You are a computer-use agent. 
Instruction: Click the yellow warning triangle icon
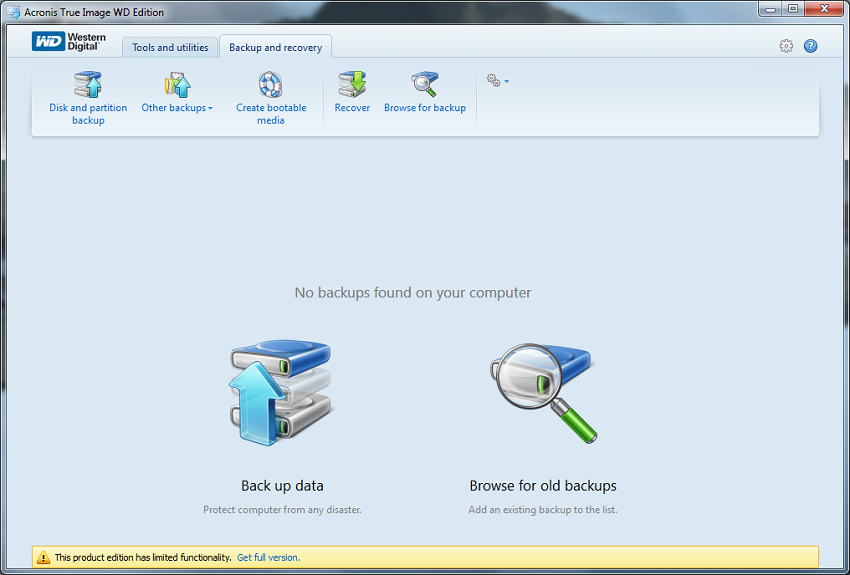[43, 557]
